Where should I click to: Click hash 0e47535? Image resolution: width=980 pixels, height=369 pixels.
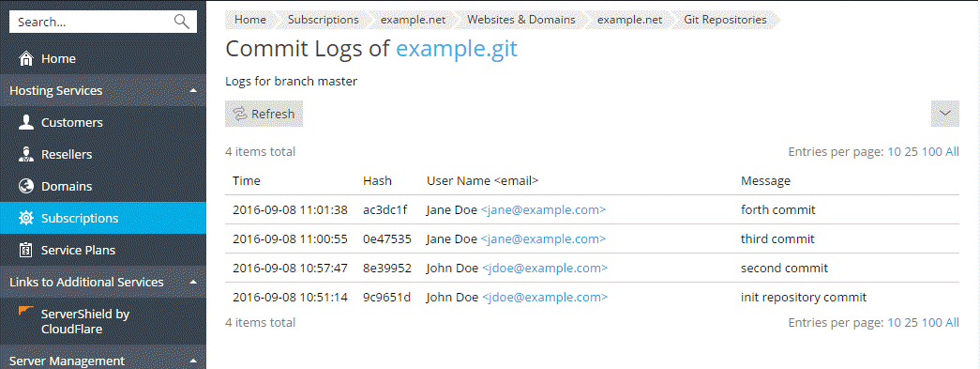387,238
